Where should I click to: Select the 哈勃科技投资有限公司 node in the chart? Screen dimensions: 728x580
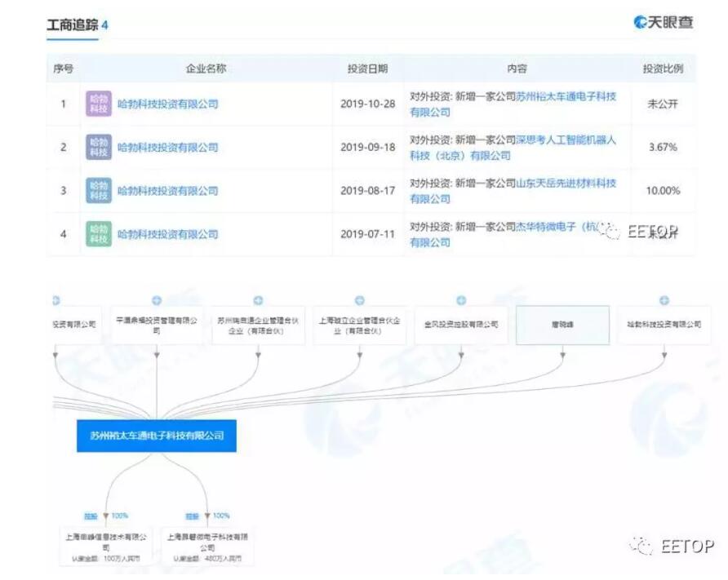pos(664,325)
